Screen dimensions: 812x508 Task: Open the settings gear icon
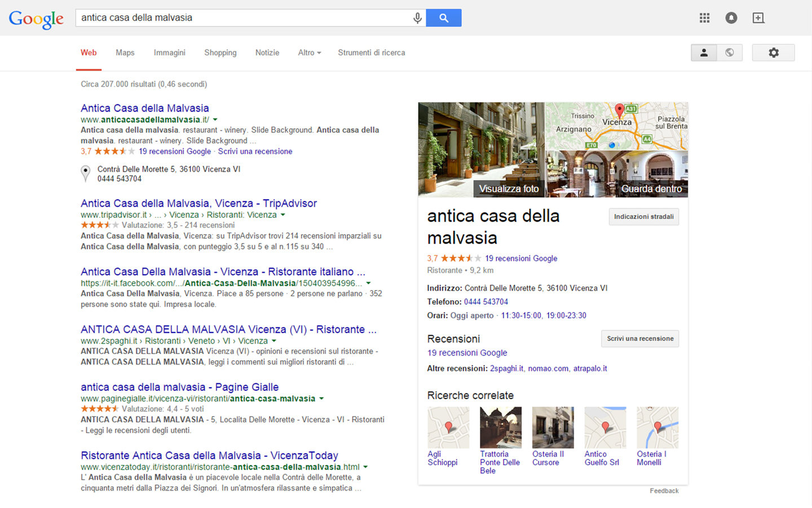click(x=774, y=52)
